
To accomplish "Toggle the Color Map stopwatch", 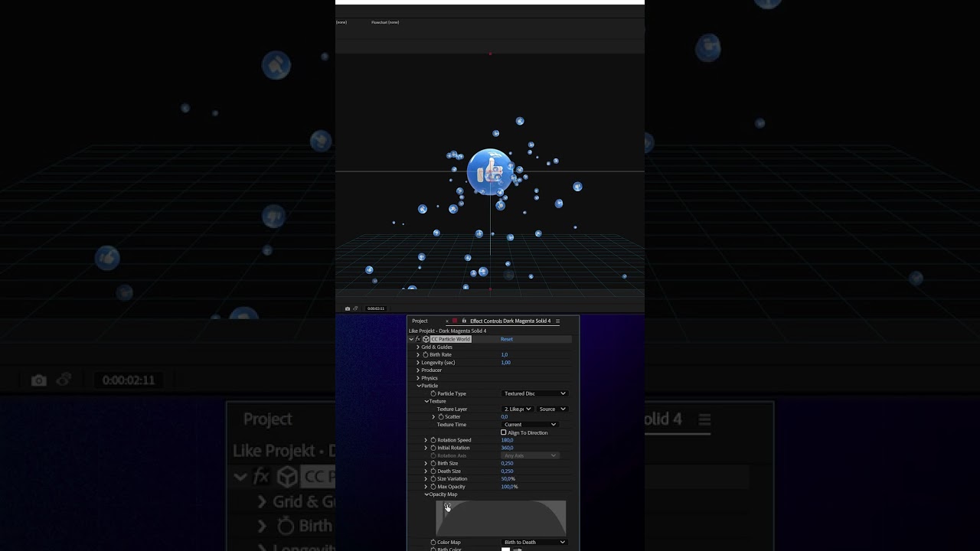I will tap(433, 542).
